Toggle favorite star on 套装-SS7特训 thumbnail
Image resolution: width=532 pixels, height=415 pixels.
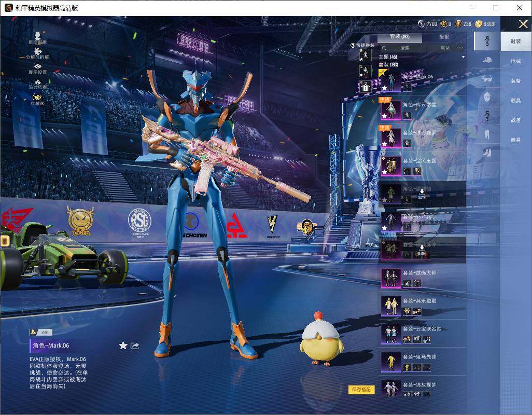[x=384, y=228]
